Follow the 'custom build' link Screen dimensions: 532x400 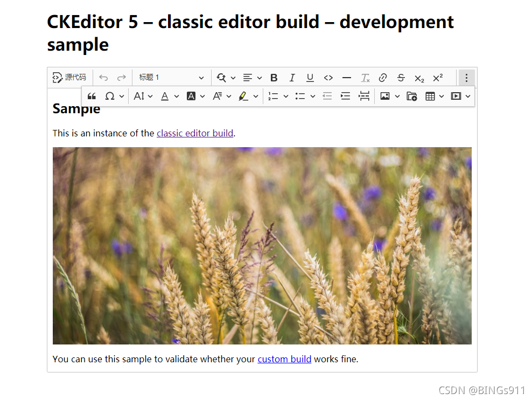pos(284,359)
